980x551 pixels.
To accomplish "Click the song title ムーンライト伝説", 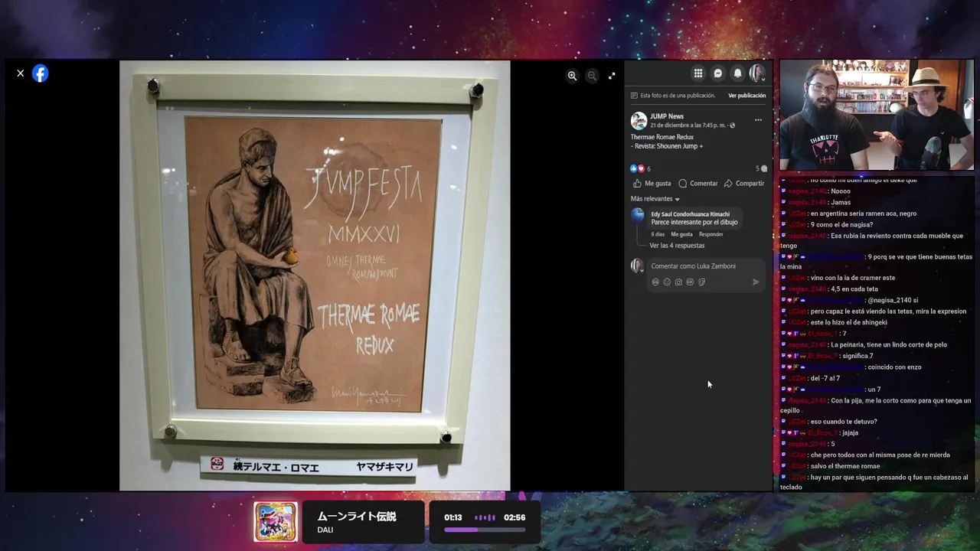I will pyautogui.click(x=357, y=517).
